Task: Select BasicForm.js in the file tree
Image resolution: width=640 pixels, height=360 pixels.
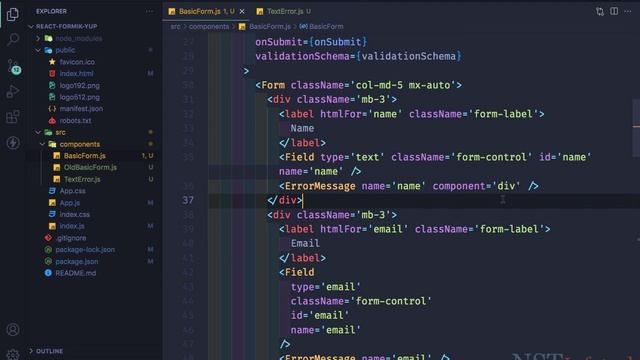Action: [84, 156]
